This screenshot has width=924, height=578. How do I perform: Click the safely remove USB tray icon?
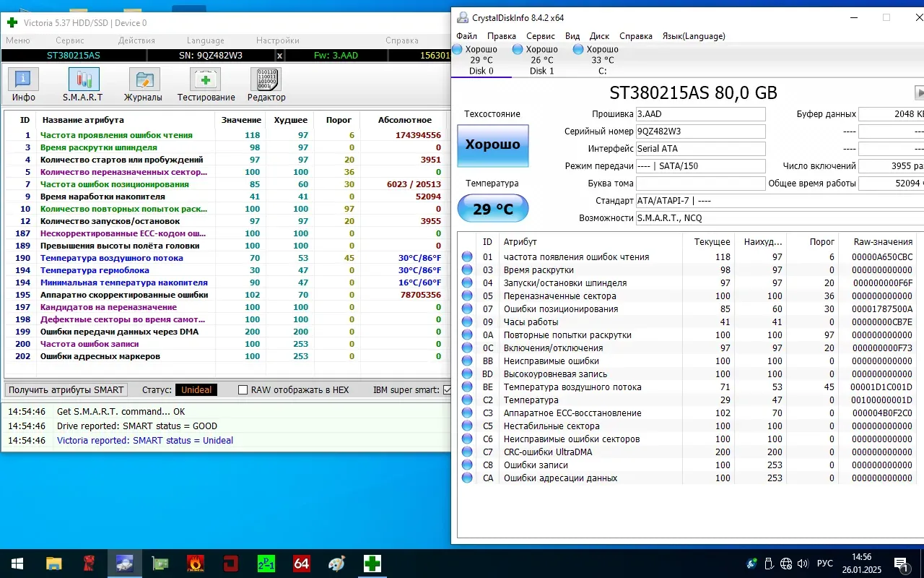tap(770, 564)
